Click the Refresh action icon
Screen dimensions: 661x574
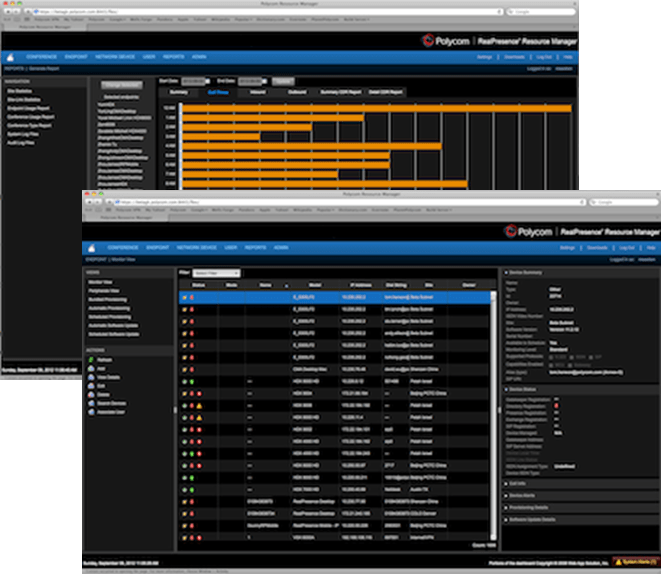91,359
